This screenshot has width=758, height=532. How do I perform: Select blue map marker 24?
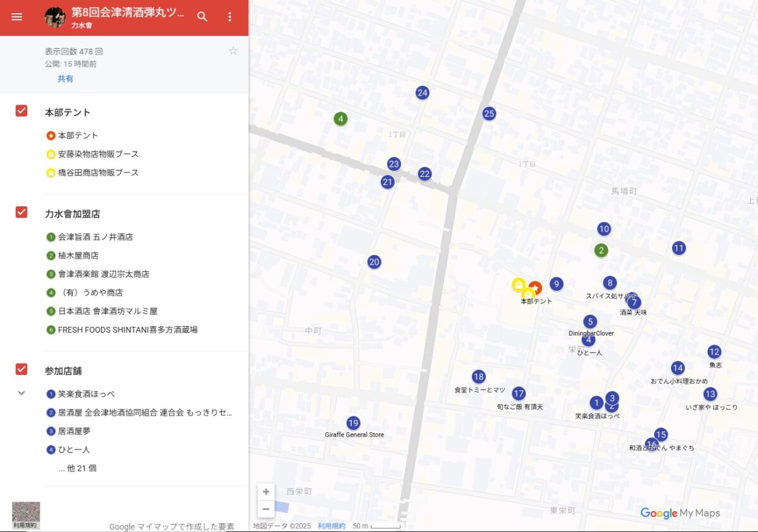pos(423,93)
